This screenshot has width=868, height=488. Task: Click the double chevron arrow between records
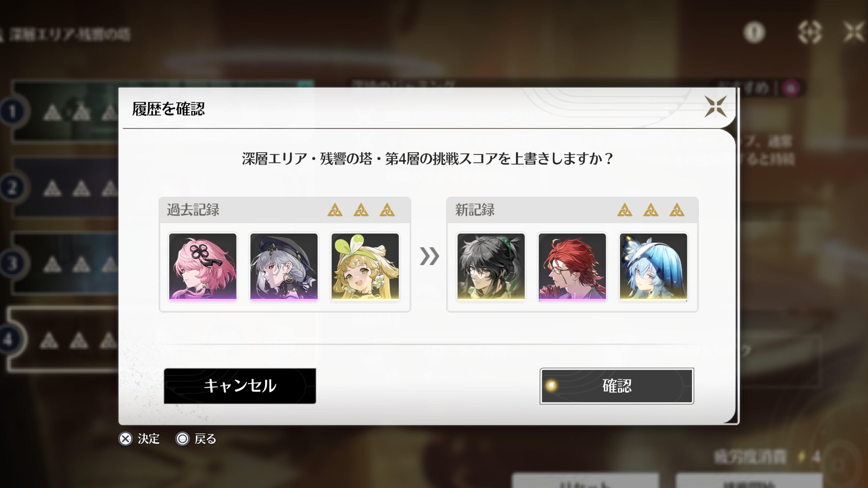point(429,256)
